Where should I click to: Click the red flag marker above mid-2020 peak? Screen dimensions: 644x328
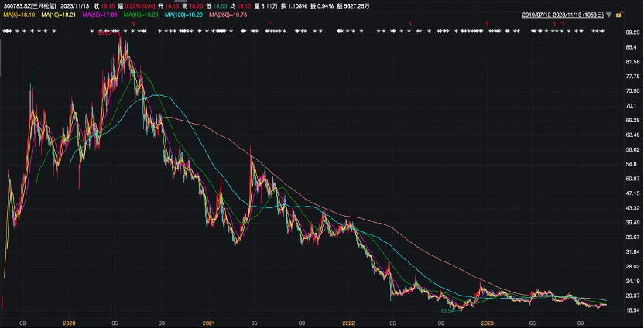[x=133, y=25]
